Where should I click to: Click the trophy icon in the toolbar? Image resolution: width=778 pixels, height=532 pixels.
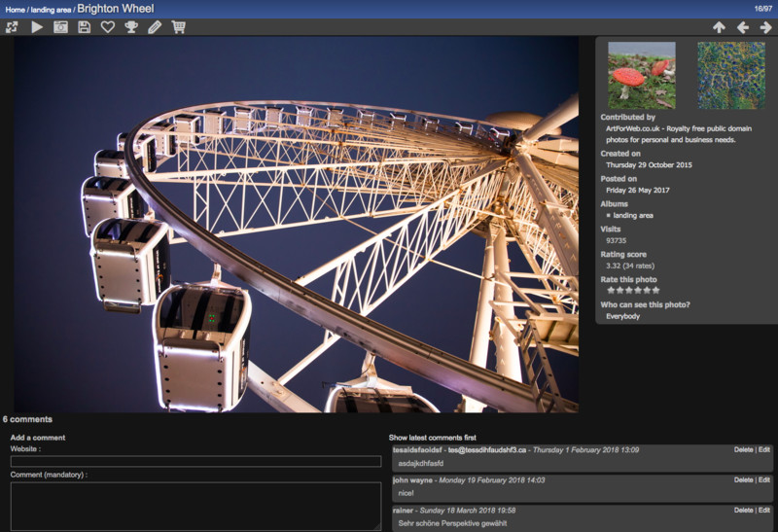131,27
